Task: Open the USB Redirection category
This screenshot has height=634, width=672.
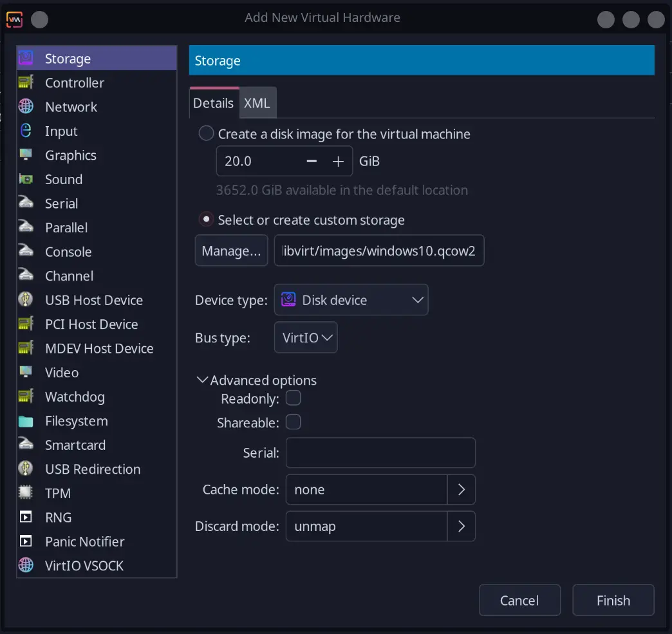Action: tap(93, 469)
